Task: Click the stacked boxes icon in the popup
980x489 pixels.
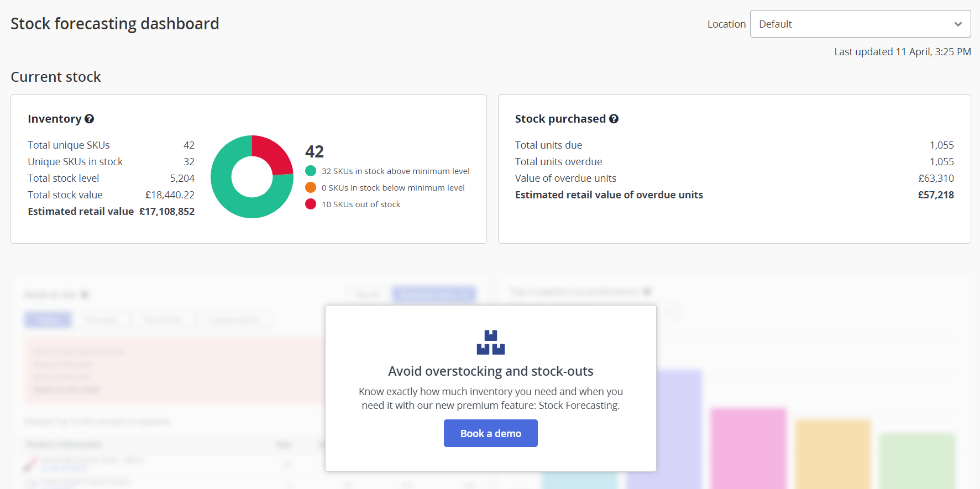Action: pos(491,342)
